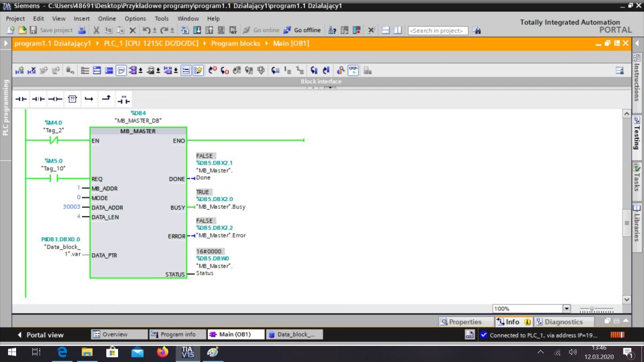Click the Save project button
The width and height of the screenshot is (644, 362).
[51, 30]
